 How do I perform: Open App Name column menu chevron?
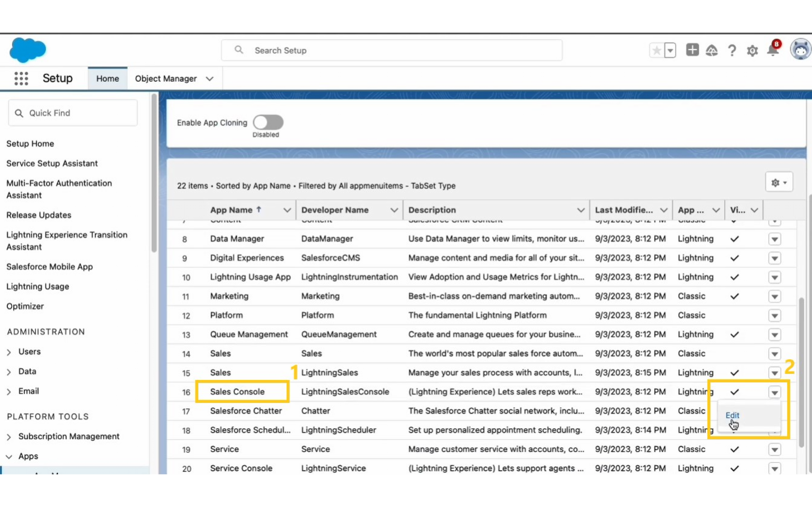tap(287, 210)
